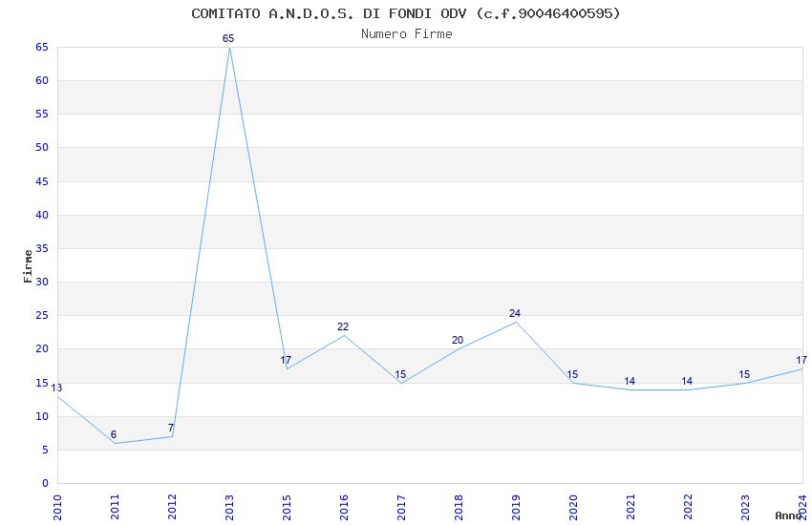Click the data label 20 for 2018
812x525 pixels.
458,341
